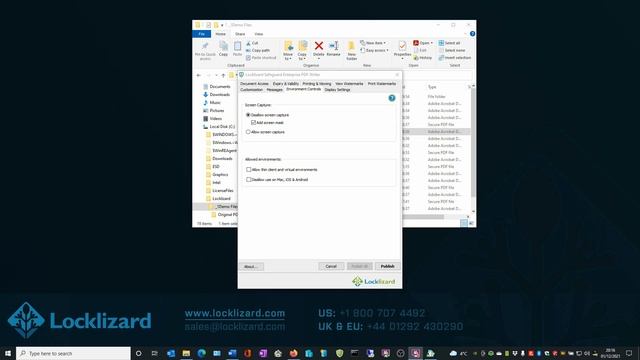Click the Edit command in the Open group
The image size is (640, 360).
[420, 50]
